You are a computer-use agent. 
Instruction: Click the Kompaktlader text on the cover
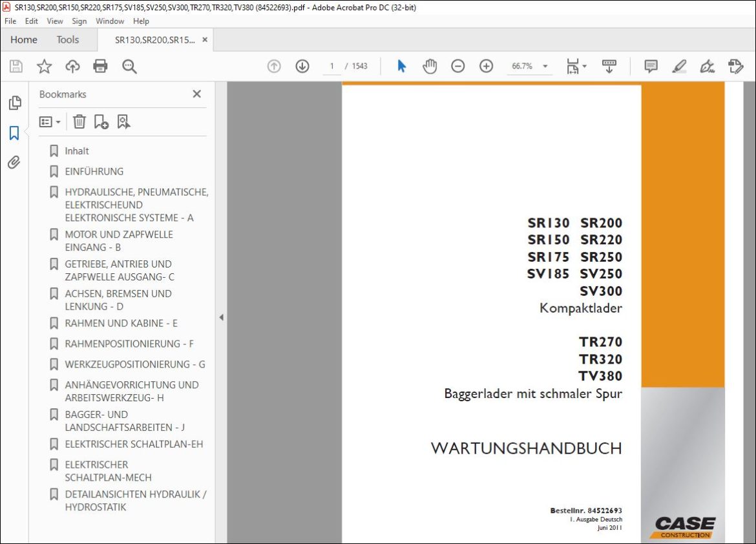tap(581, 308)
